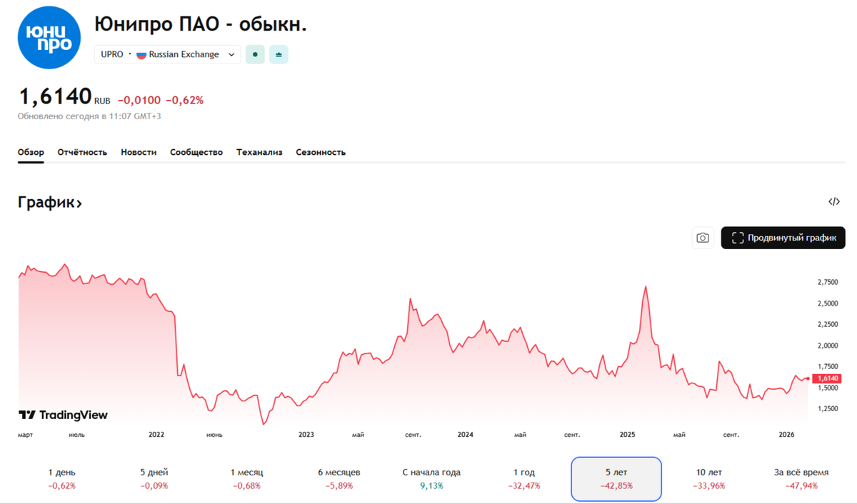The height and width of the screenshot is (504, 857).
Task: Open the График section heading link
Action: pyautogui.click(x=50, y=203)
